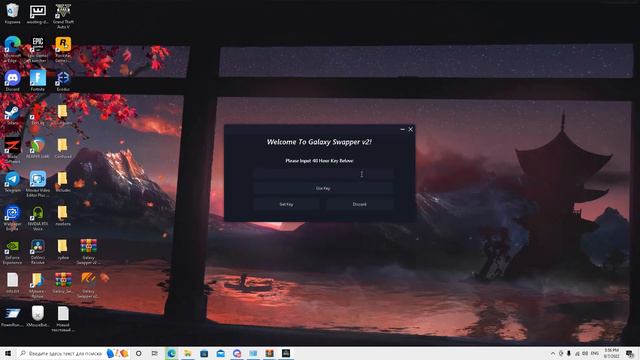This screenshot has width=640, height=360.
Task: Close the Galaxy Swapper v2 dialog
Action: 411,129
